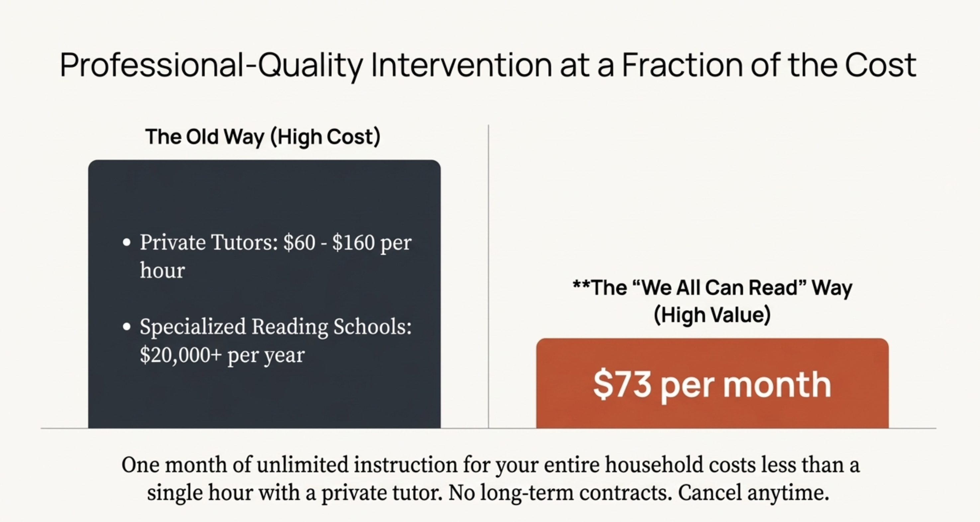Select the "No long-term contracts." sentence
This screenshot has height=522, width=980.
(x=559, y=493)
